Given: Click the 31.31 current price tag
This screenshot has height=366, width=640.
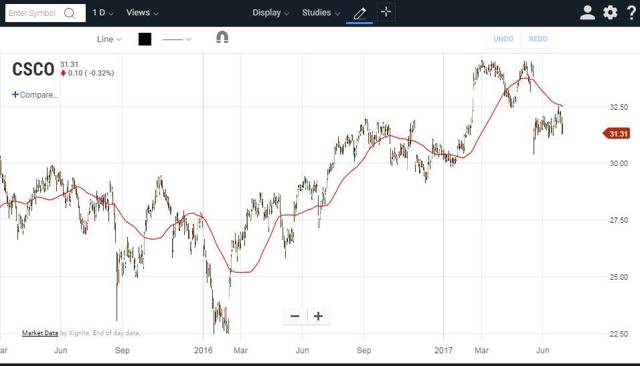Looking at the screenshot, I should click(x=617, y=134).
